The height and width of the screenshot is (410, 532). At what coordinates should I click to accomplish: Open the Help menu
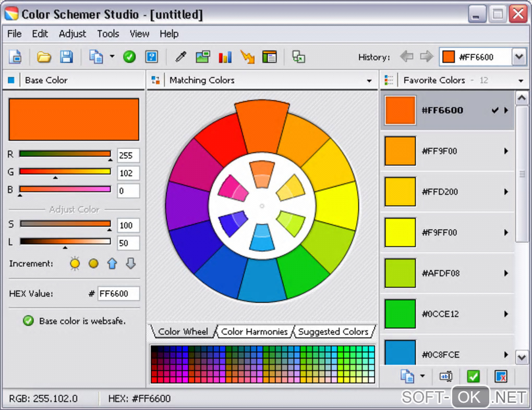pos(169,34)
